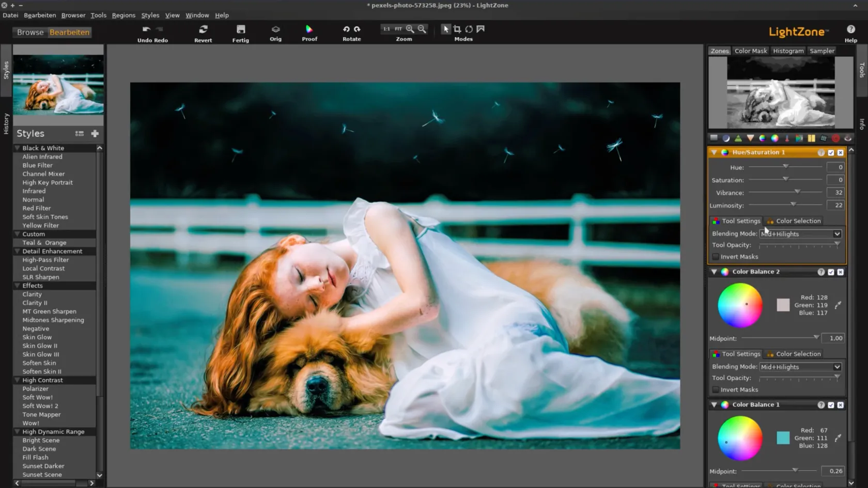
Task: Select the Crop mode tool
Action: click(457, 29)
